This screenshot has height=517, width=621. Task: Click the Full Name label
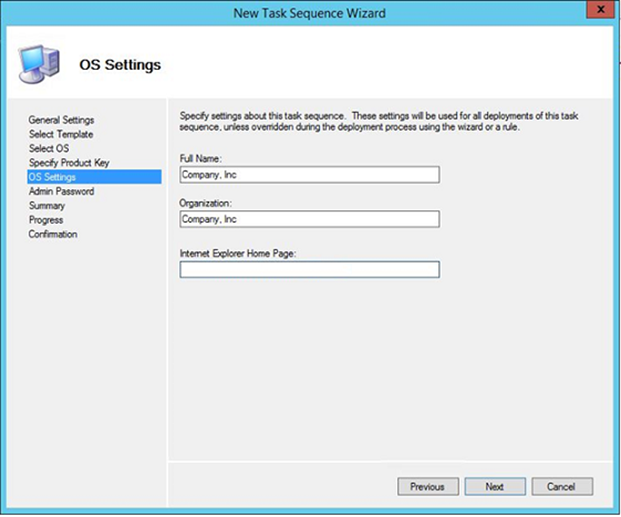(x=200, y=159)
